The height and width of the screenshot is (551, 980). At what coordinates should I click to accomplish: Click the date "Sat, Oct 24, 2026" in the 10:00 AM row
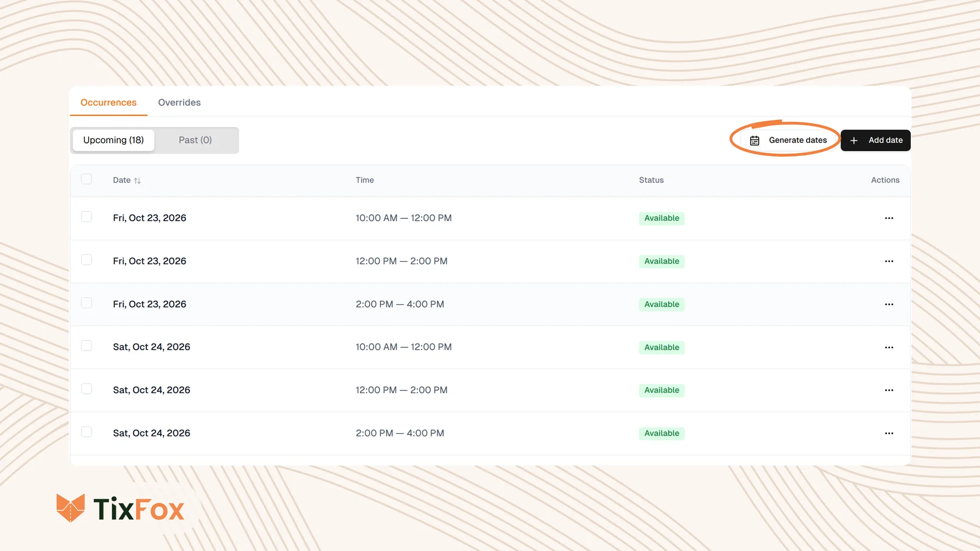tap(151, 347)
